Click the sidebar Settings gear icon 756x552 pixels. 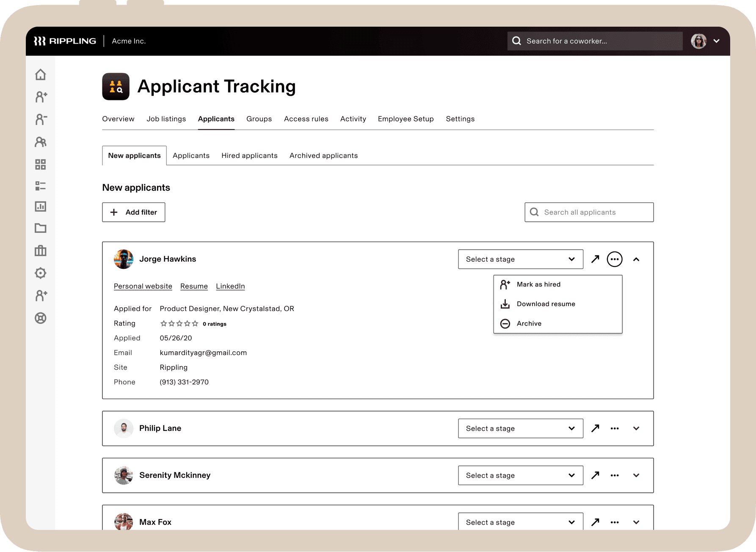(41, 273)
